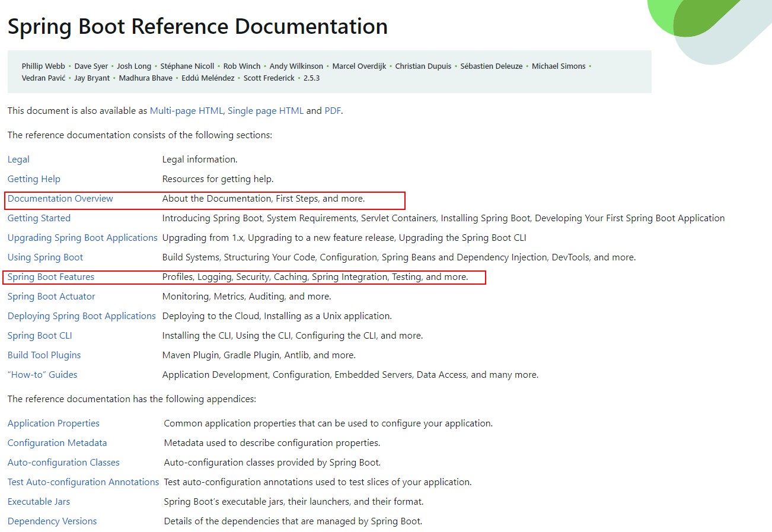Open Spring Boot Actuator link
Screen dimensions: 772x532
(52, 297)
